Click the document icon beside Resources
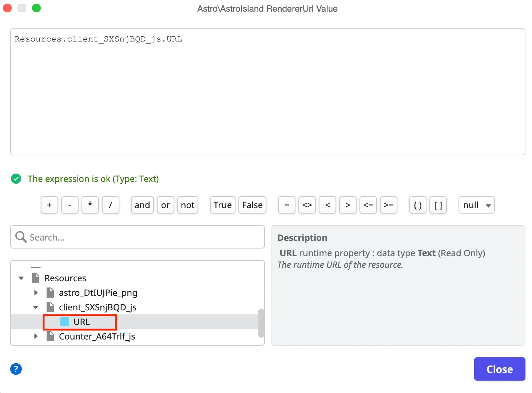Screen dimensions: 532x393 [35, 278]
